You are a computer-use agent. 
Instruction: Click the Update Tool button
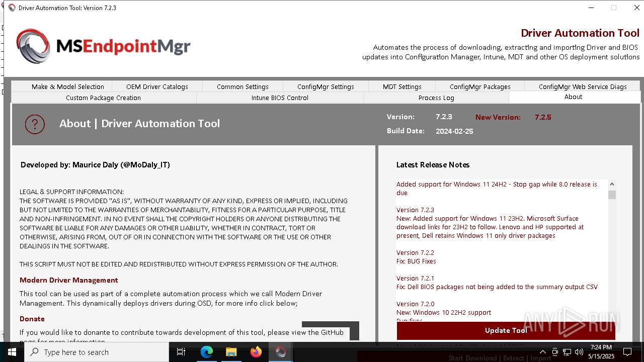pos(506,330)
